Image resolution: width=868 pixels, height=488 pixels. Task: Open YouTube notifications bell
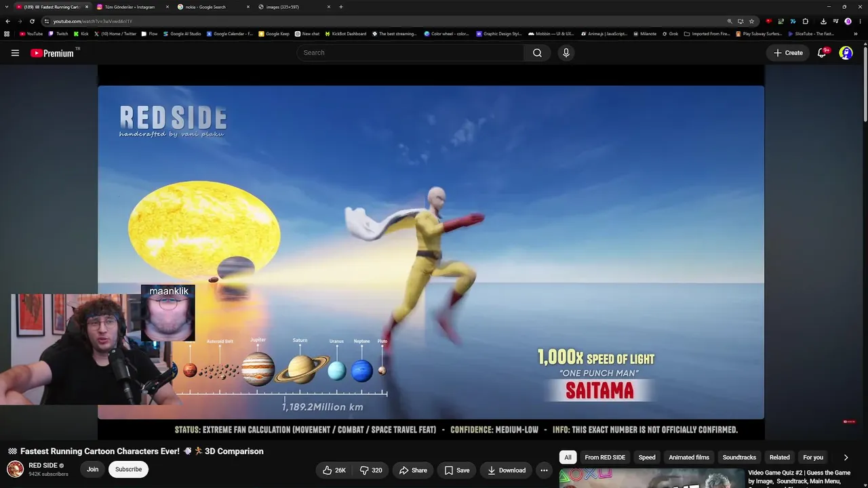click(822, 53)
